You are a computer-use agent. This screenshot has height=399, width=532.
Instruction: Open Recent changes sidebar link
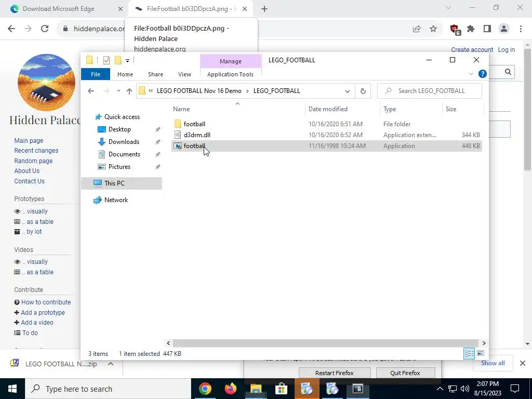[36, 150]
